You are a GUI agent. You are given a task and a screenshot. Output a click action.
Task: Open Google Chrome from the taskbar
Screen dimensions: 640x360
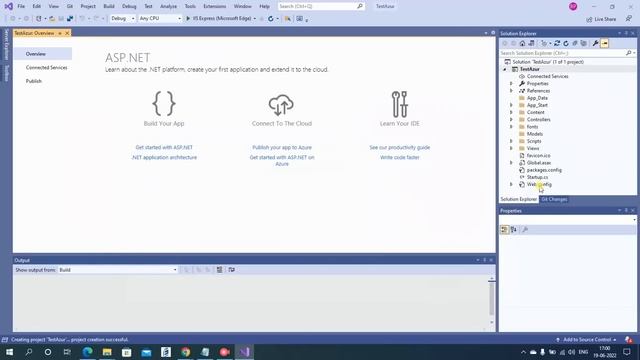point(186,352)
